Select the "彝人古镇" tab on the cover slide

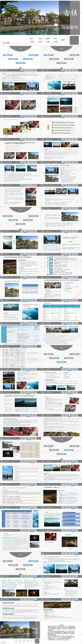[x=32, y=40]
